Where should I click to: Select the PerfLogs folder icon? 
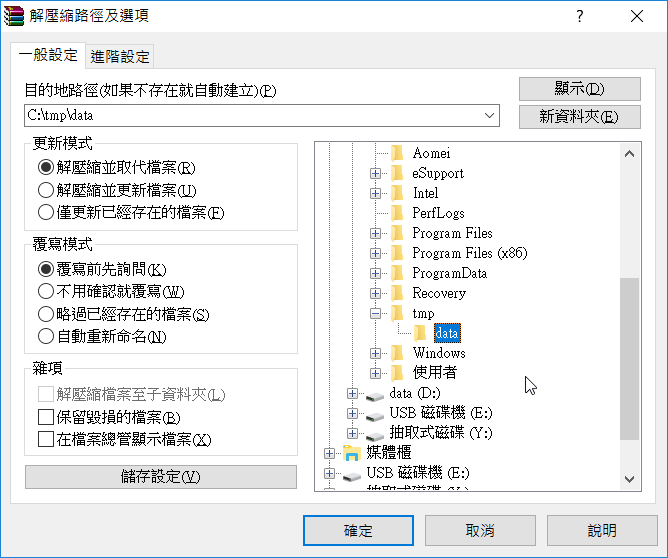397,213
